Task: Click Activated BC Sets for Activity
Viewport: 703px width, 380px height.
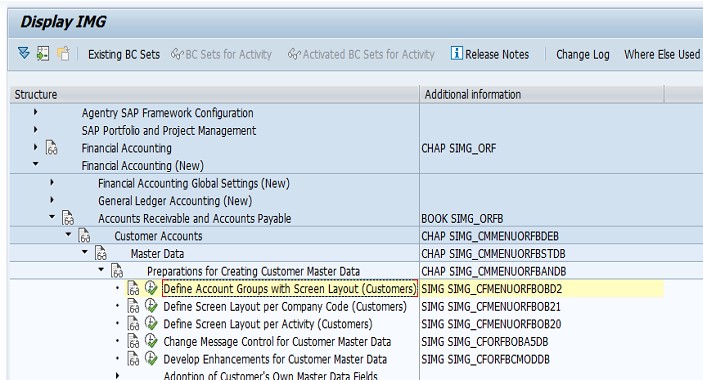Action: (361, 55)
